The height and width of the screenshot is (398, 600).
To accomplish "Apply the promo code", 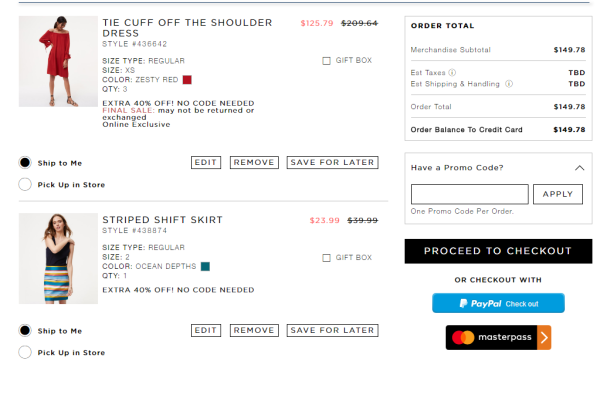I will pos(558,194).
